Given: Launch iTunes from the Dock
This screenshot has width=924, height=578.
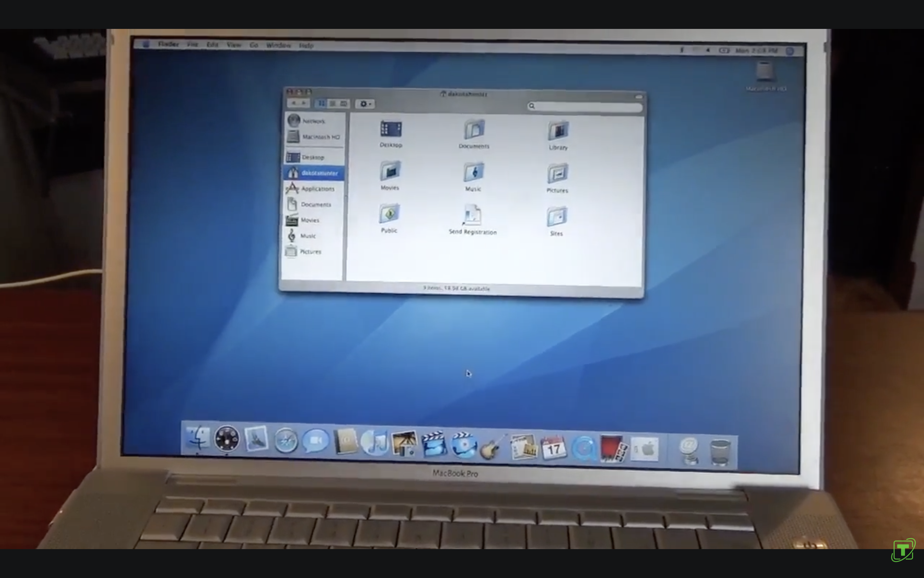Looking at the screenshot, I should click(374, 443).
